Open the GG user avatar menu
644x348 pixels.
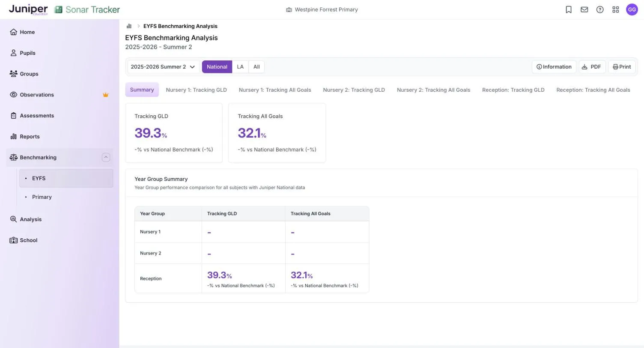click(632, 9)
